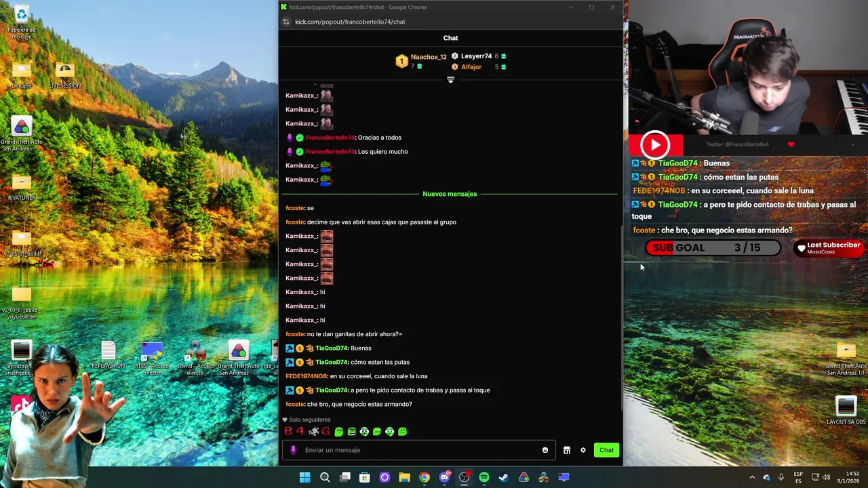Click Naachox_12 in the leaderboard
This screenshot has width=868, height=488.
(x=429, y=58)
